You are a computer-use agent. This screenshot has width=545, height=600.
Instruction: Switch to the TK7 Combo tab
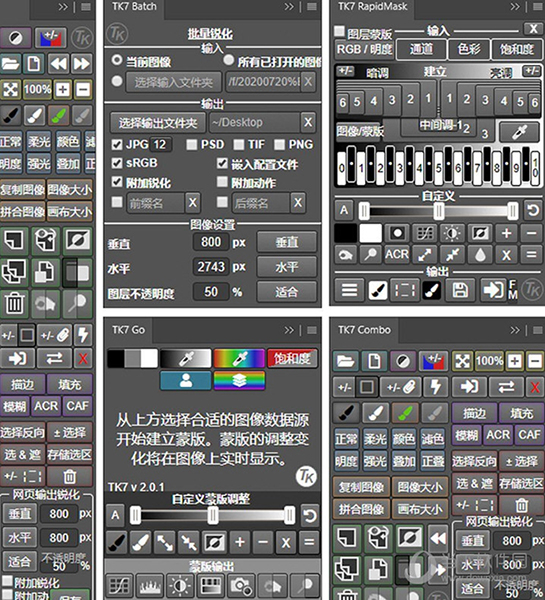[364, 330]
